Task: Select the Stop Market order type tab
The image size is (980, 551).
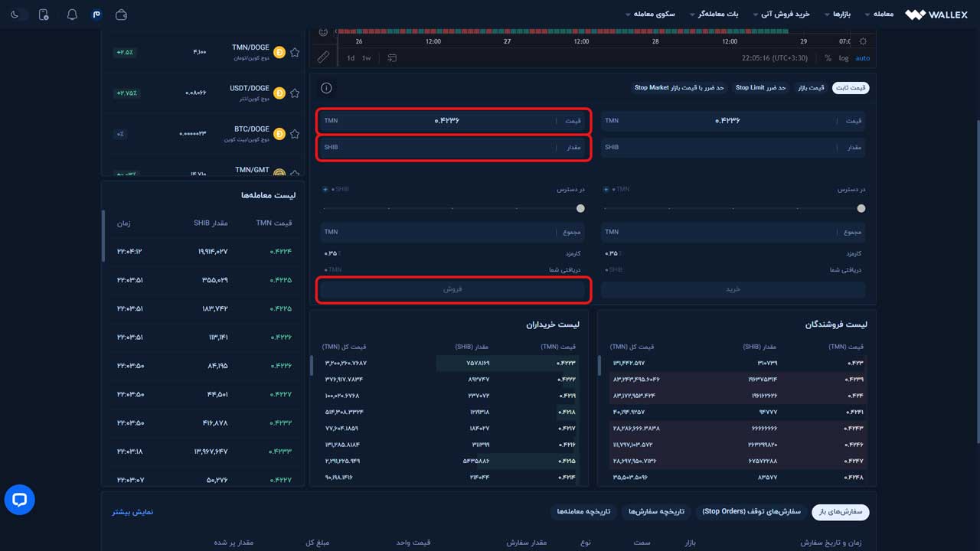Action: 679,88
